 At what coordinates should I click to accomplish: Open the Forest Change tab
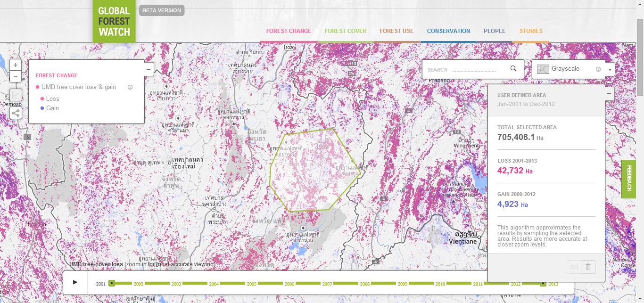click(289, 31)
